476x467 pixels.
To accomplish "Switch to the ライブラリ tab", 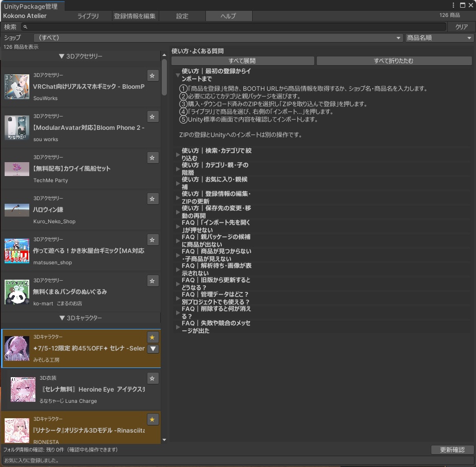I will [x=88, y=16].
